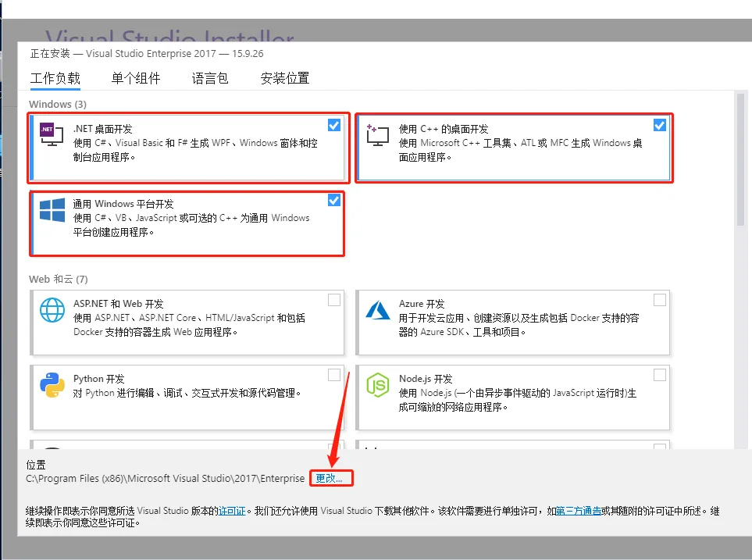This screenshot has height=560, width=752.
Task: Click the Windows (3) section heading
Action: pyautogui.click(x=58, y=104)
